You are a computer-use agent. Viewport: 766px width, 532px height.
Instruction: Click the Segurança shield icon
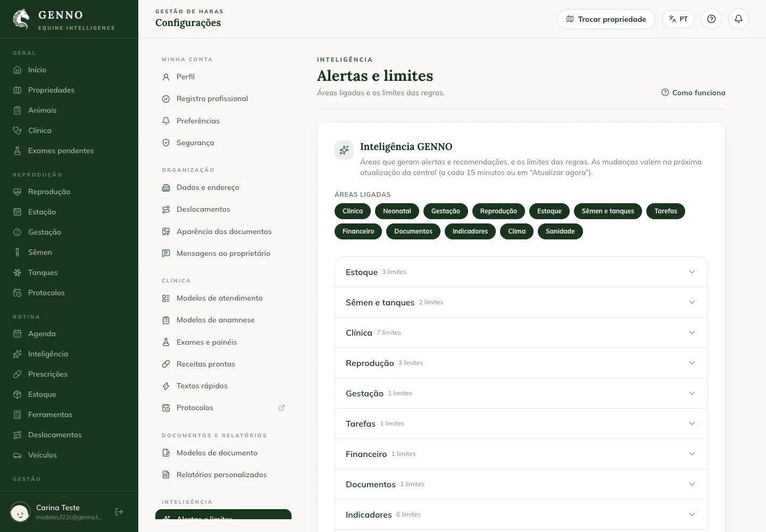coord(166,143)
